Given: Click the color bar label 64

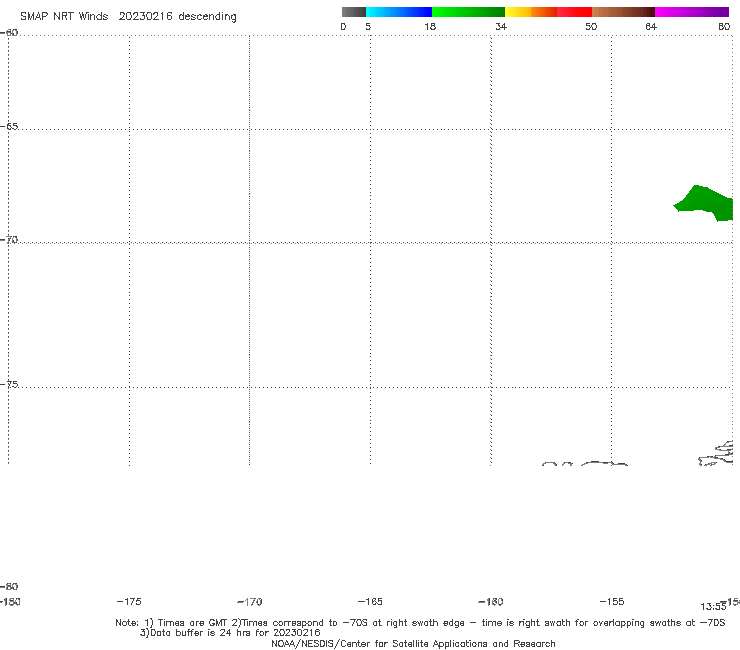Looking at the screenshot, I should point(651,26).
